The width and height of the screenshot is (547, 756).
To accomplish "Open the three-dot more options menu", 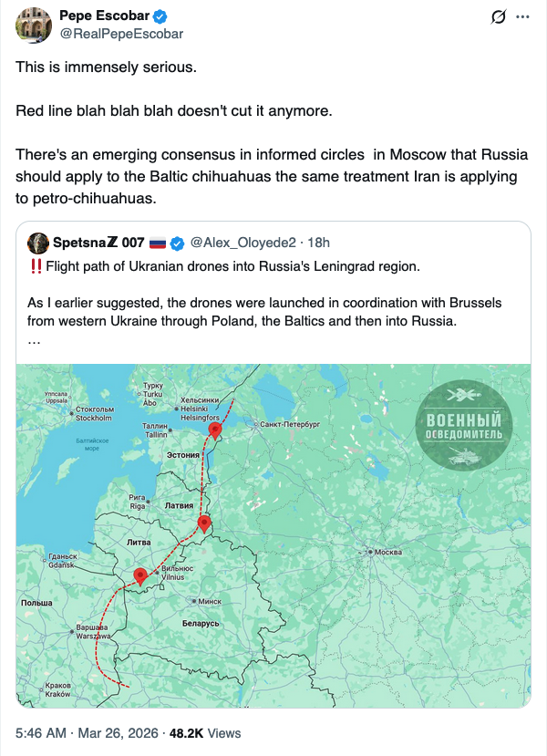I will click(x=523, y=16).
